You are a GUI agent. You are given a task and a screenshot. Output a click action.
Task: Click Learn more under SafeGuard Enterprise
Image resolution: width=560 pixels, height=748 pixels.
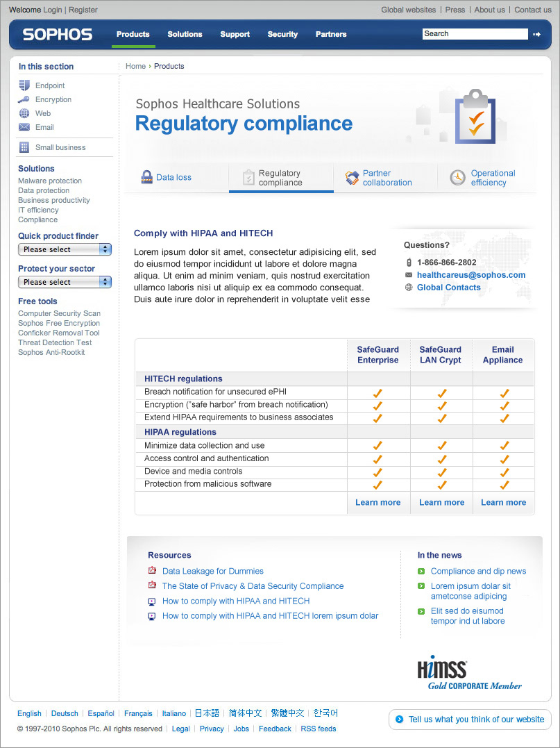click(378, 502)
